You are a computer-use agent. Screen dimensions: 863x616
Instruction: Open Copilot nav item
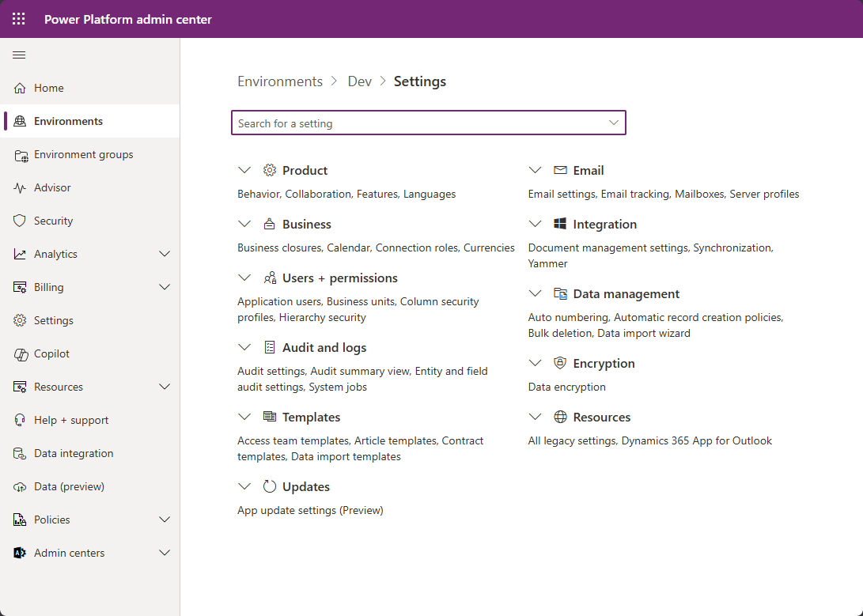coord(89,353)
